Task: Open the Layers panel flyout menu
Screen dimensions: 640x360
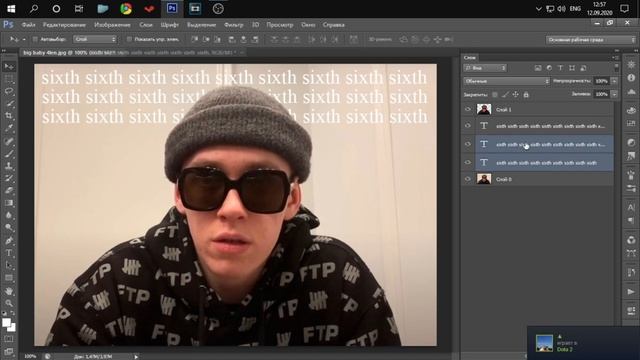Action: pos(616,58)
